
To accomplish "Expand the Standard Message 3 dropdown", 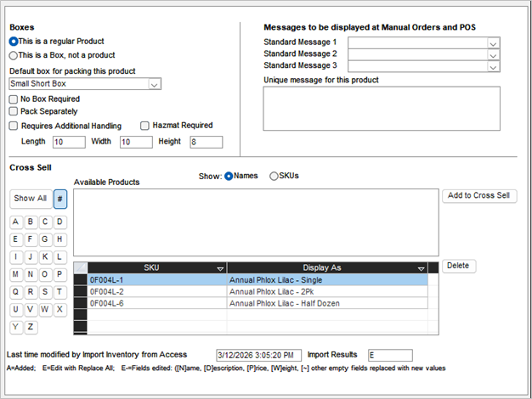I will point(492,65).
